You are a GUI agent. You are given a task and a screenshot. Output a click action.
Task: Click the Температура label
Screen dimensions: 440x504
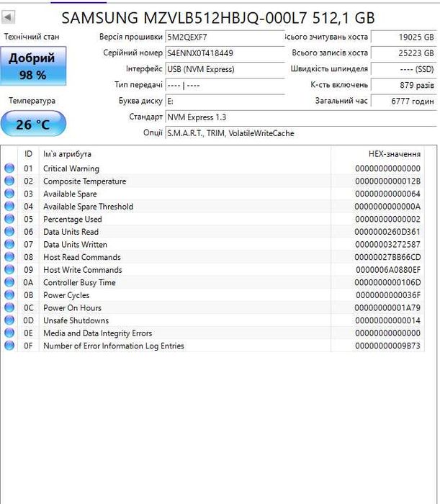click(32, 101)
